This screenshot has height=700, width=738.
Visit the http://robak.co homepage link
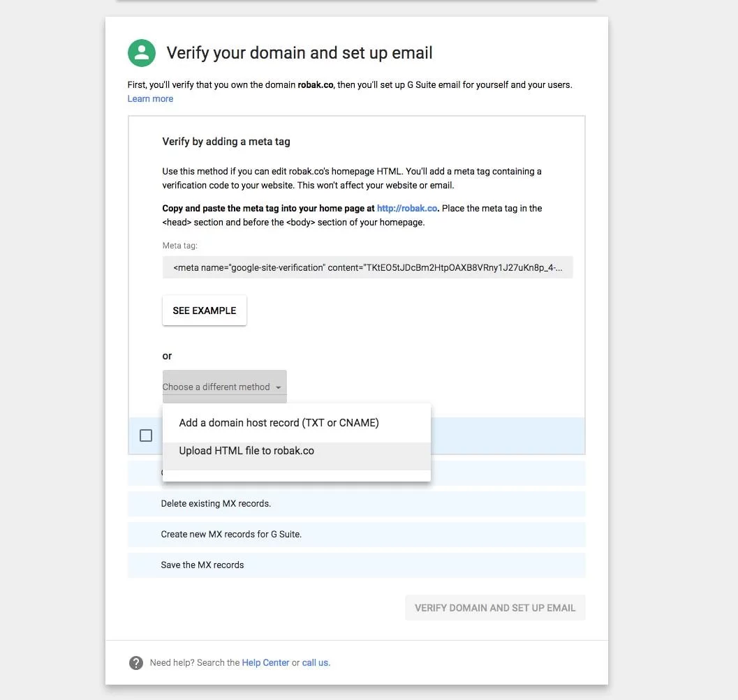pos(407,207)
